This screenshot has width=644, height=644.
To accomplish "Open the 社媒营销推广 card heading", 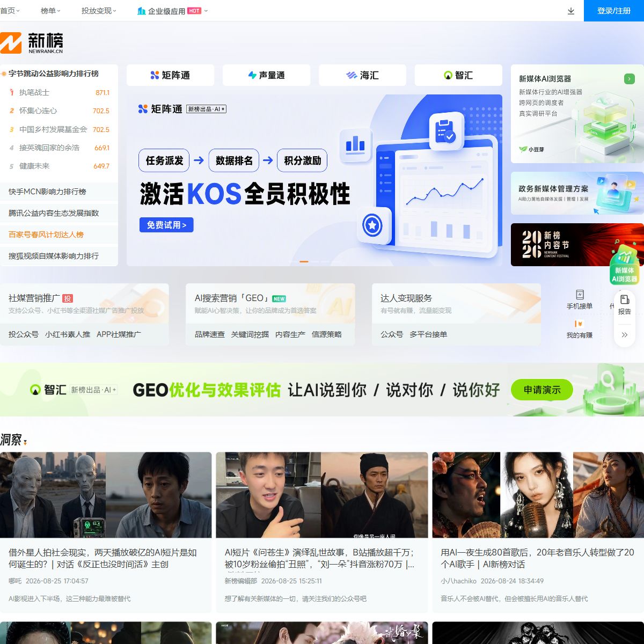I will [x=34, y=298].
